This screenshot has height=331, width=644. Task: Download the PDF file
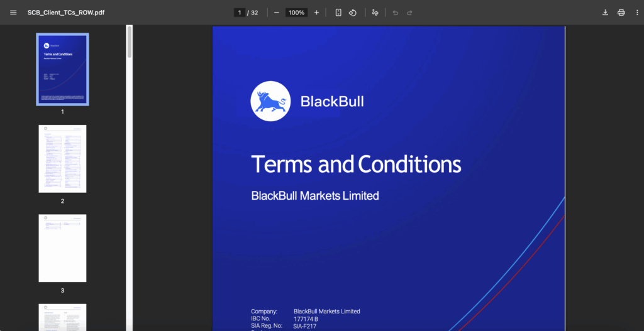(x=605, y=13)
